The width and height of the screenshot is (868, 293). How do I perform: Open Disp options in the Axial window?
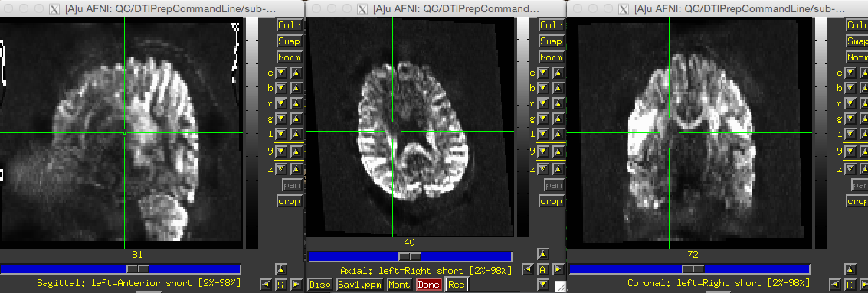tap(319, 285)
